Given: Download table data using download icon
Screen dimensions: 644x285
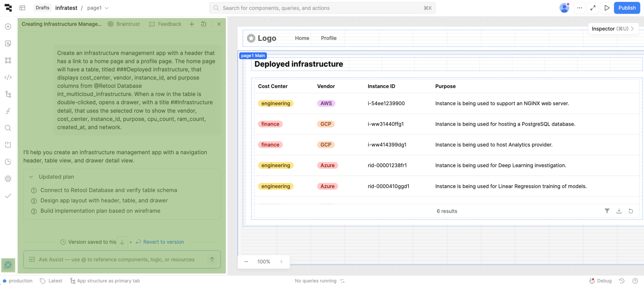Looking at the screenshot, I should tap(619, 211).
